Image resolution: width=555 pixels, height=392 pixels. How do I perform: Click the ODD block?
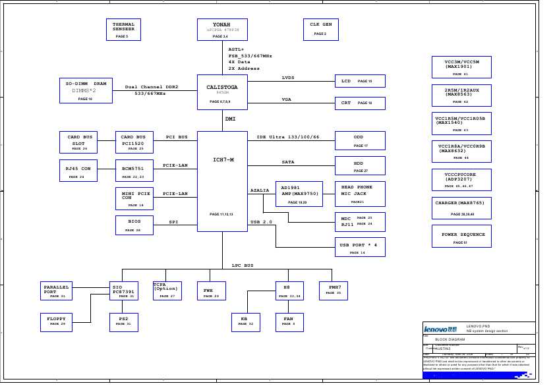pyautogui.click(x=360, y=141)
